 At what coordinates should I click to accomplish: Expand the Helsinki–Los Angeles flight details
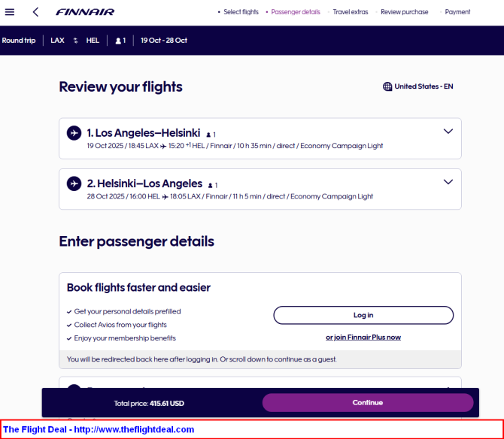pos(448,182)
